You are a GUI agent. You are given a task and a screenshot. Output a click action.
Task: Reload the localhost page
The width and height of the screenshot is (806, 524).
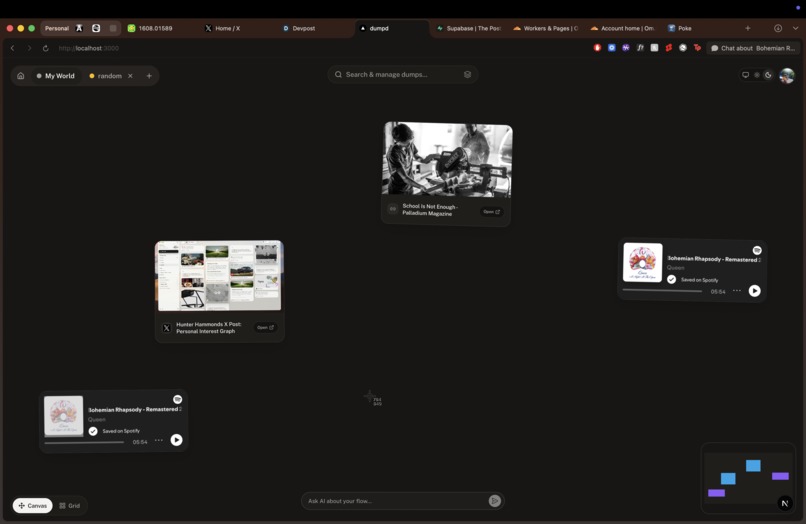pyautogui.click(x=46, y=48)
